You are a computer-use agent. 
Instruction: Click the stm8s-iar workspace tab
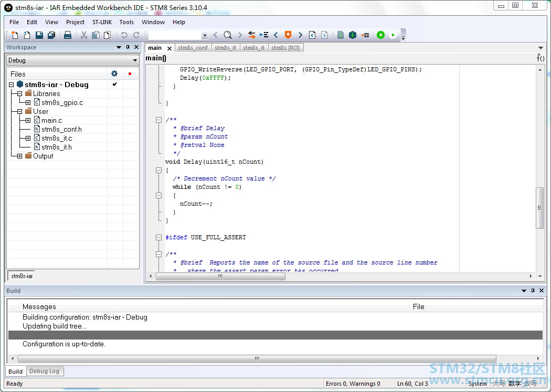22,276
